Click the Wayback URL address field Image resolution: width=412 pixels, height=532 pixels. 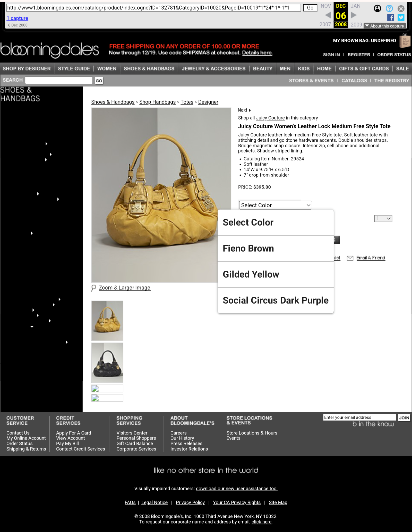(x=153, y=8)
